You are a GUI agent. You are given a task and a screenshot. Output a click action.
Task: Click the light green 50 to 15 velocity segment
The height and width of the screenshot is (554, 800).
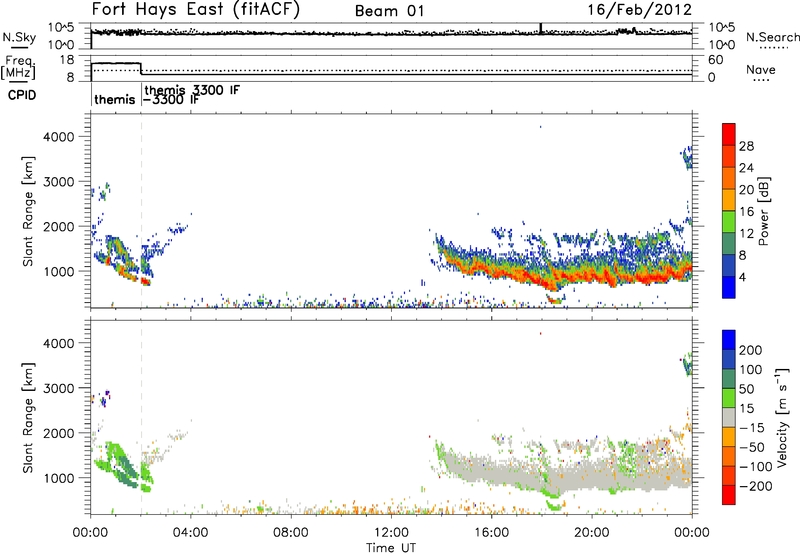tap(729, 398)
